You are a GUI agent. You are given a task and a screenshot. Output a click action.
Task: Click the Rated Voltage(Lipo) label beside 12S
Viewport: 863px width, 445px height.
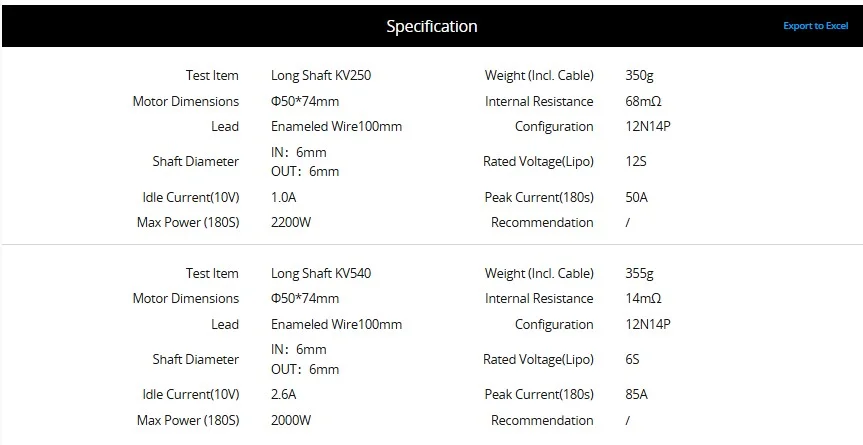538,161
